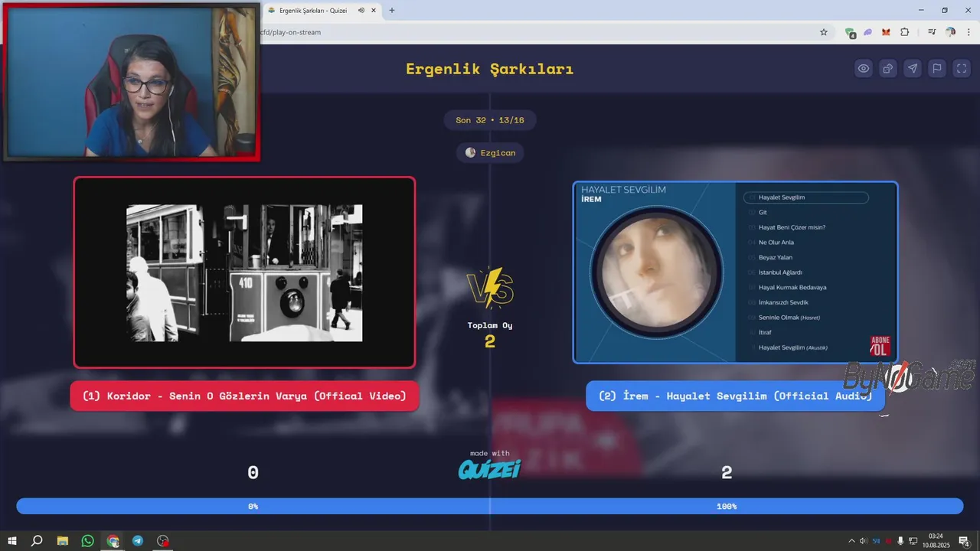The height and width of the screenshot is (551, 980).
Task: Click the streamer webcam overlay
Action: point(131,82)
